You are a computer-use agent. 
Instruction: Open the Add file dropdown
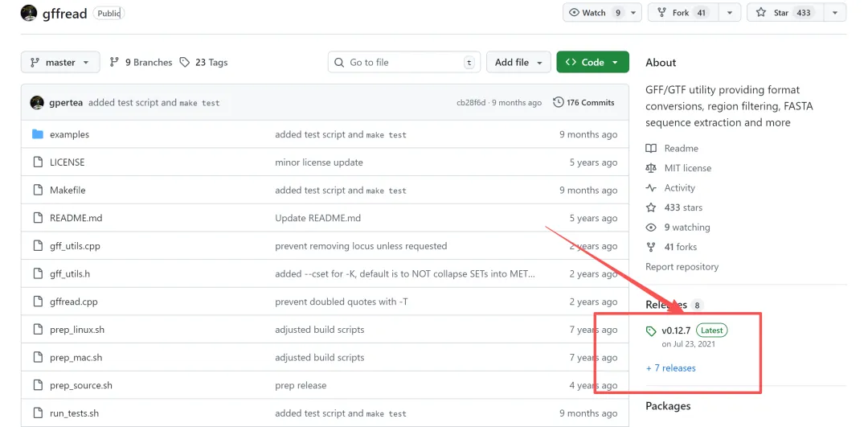pyautogui.click(x=518, y=62)
